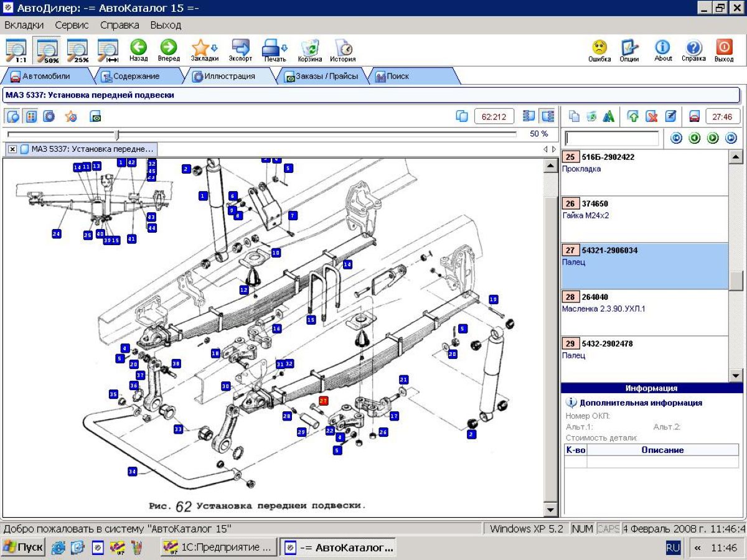The width and height of the screenshot is (747, 560).
Task: Click callout 34 on the stabilizer bar
Action: 132,472
